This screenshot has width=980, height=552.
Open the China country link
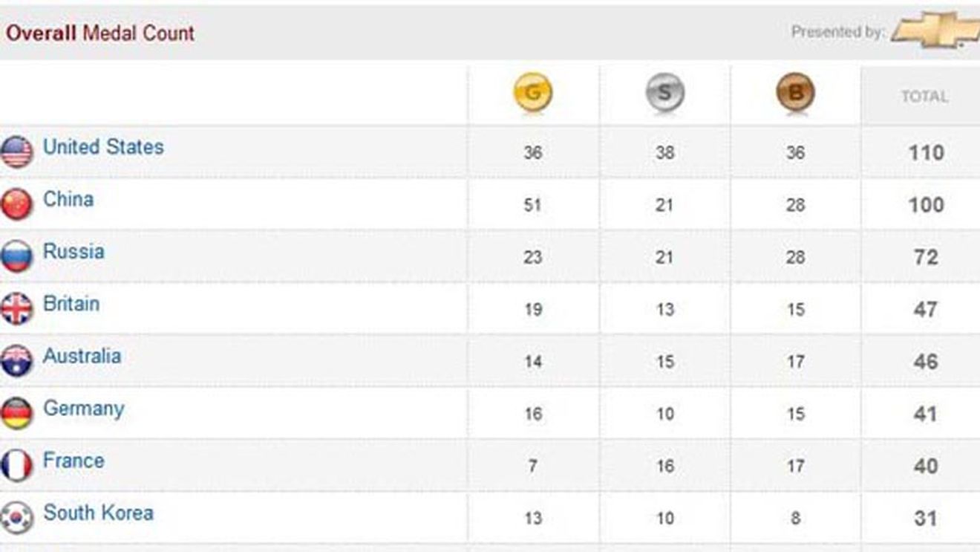68,199
